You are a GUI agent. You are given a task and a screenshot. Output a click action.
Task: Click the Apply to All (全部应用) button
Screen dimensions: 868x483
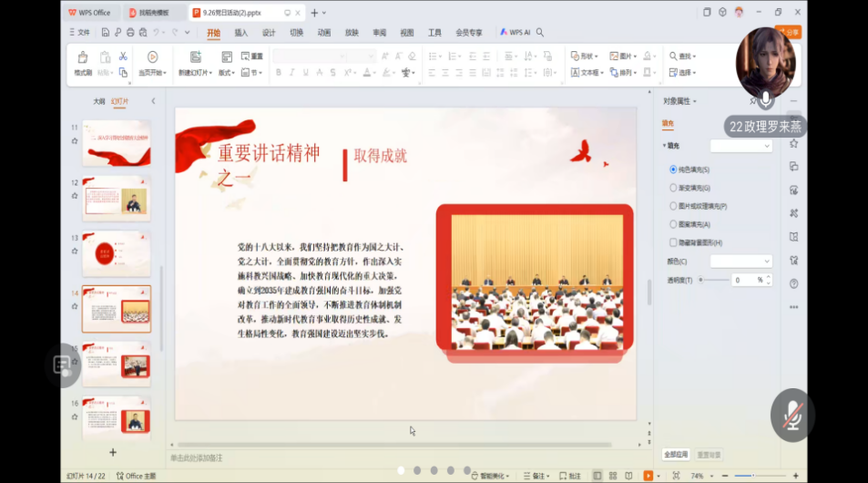point(675,454)
